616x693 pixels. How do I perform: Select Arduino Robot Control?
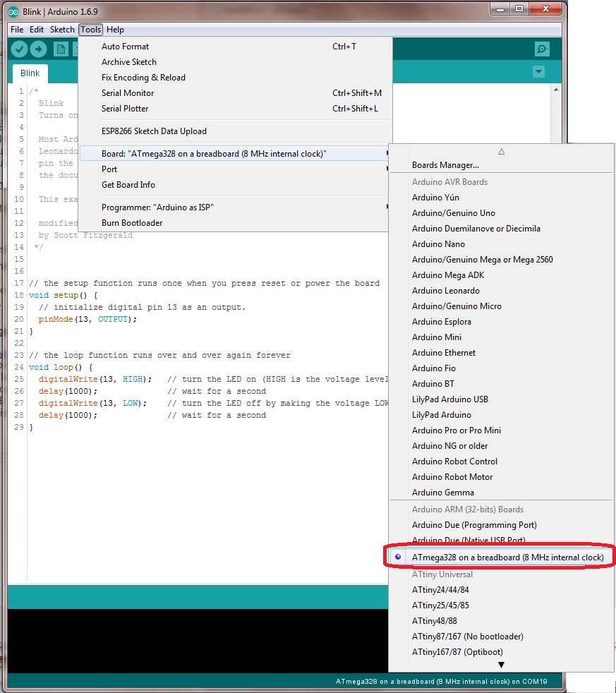501,462
